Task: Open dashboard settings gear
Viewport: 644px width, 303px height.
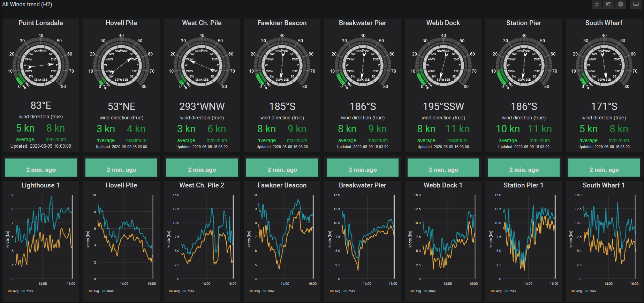Action: click(x=620, y=4)
